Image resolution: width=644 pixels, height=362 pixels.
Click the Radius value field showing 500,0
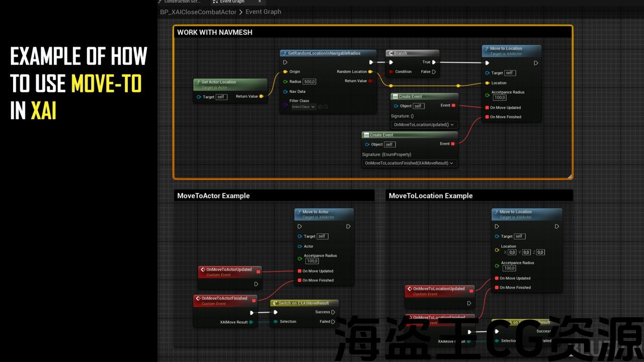pyautogui.click(x=309, y=81)
